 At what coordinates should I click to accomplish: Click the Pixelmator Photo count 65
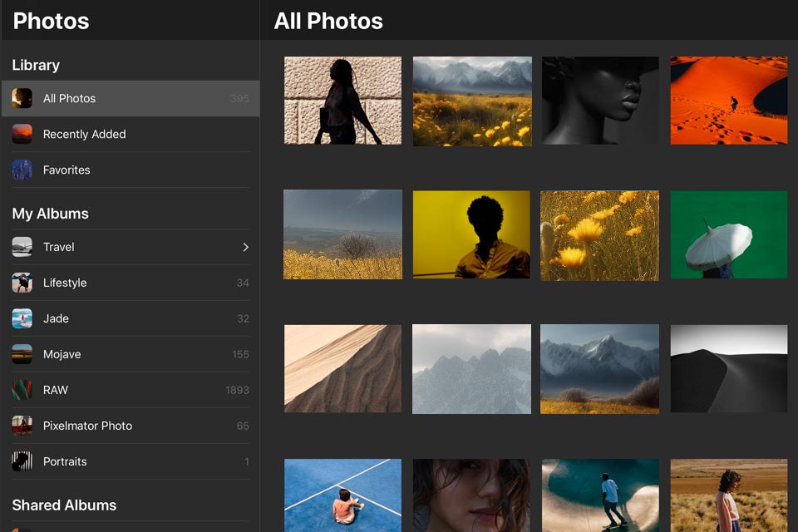(243, 426)
